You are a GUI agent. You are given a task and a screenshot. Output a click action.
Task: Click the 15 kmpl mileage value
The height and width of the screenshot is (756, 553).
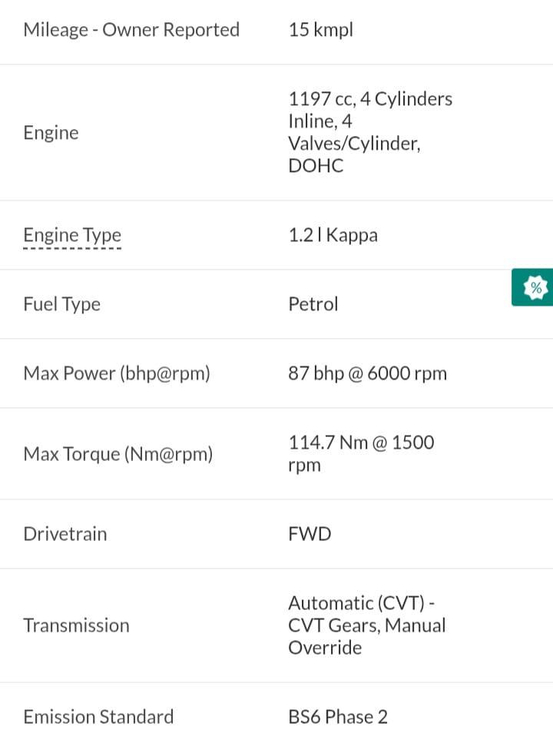(x=320, y=30)
